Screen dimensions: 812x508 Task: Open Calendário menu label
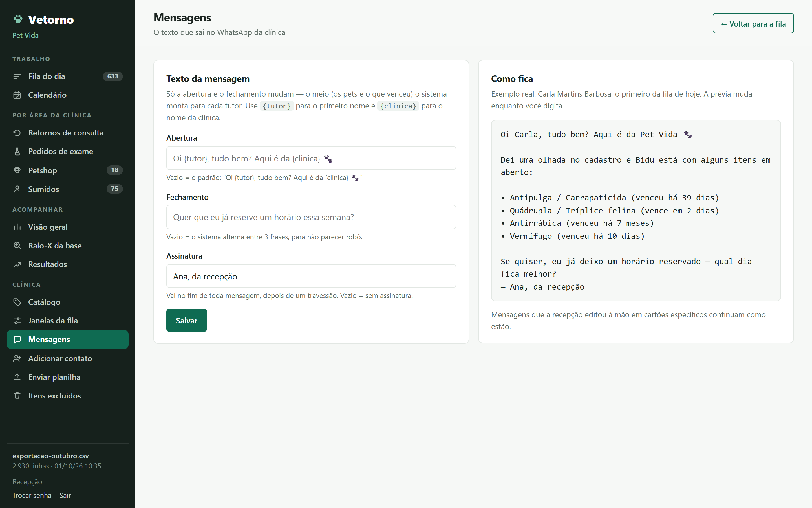[x=47, y=95]
